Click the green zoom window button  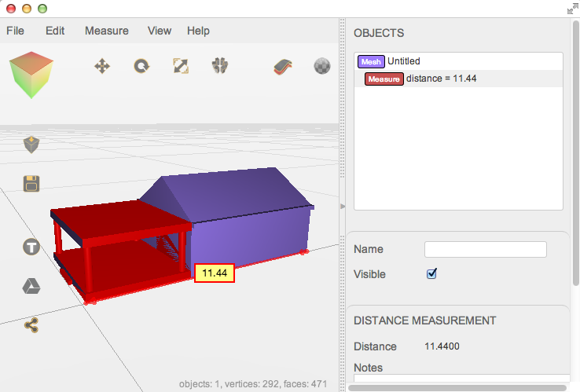42,9
